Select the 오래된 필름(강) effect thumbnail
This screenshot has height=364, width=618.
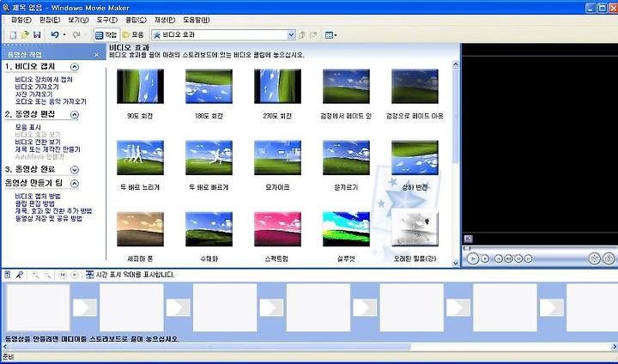(x=415, y=229)
